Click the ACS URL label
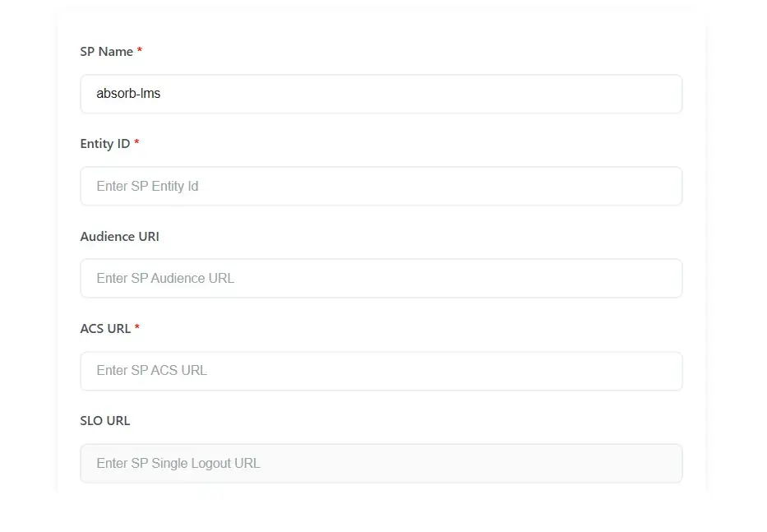767x532 pixels. coord(104,328)
